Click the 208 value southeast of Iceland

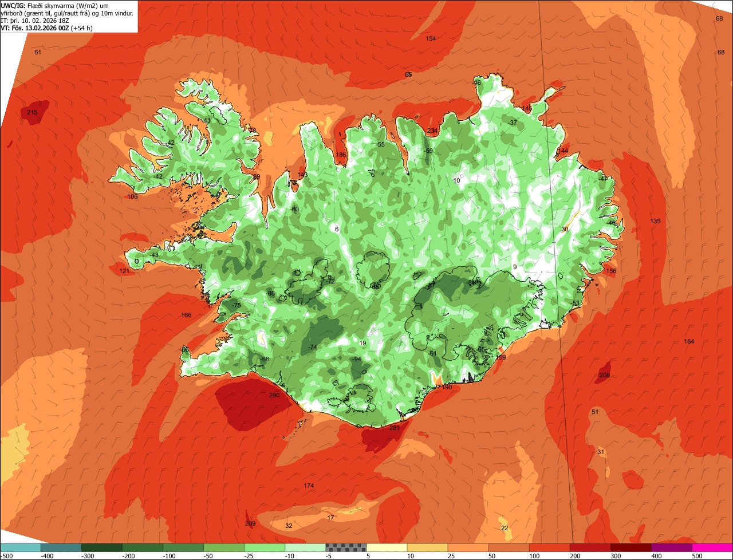point(604,375)
